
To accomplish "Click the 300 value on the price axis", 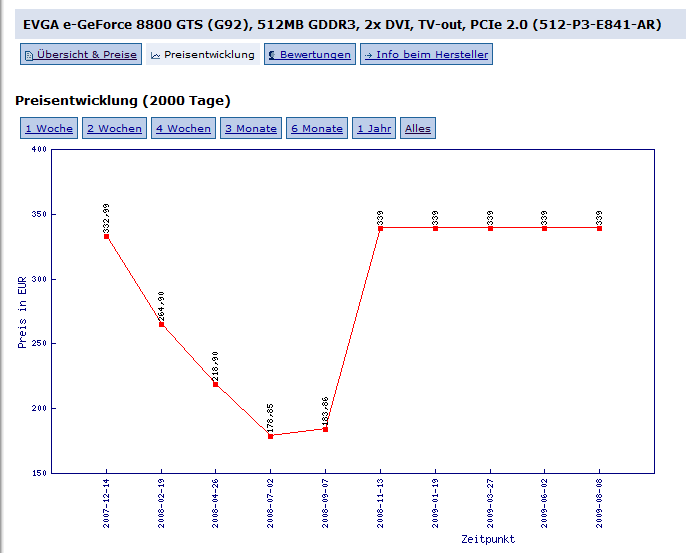I will (x=39, y=279).
